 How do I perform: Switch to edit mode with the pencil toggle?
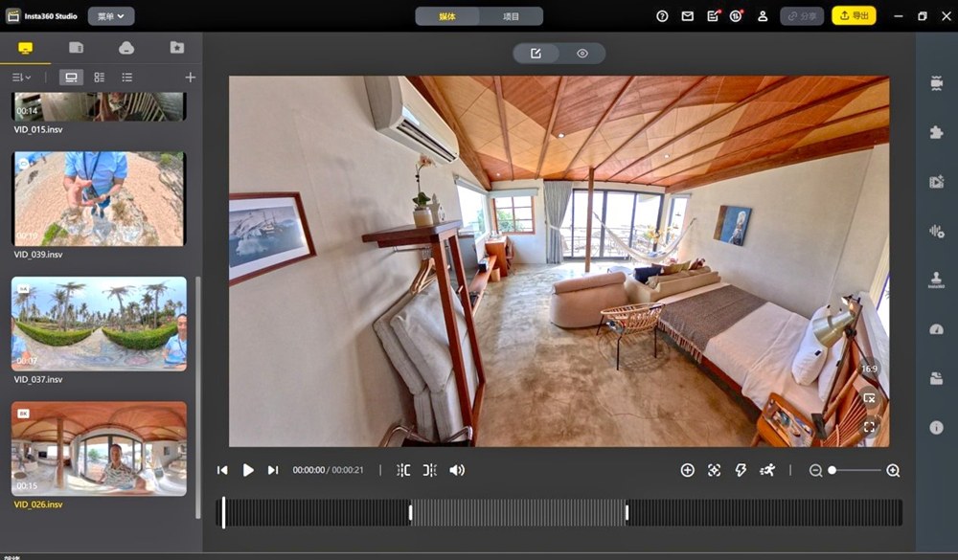click(536, 53)
